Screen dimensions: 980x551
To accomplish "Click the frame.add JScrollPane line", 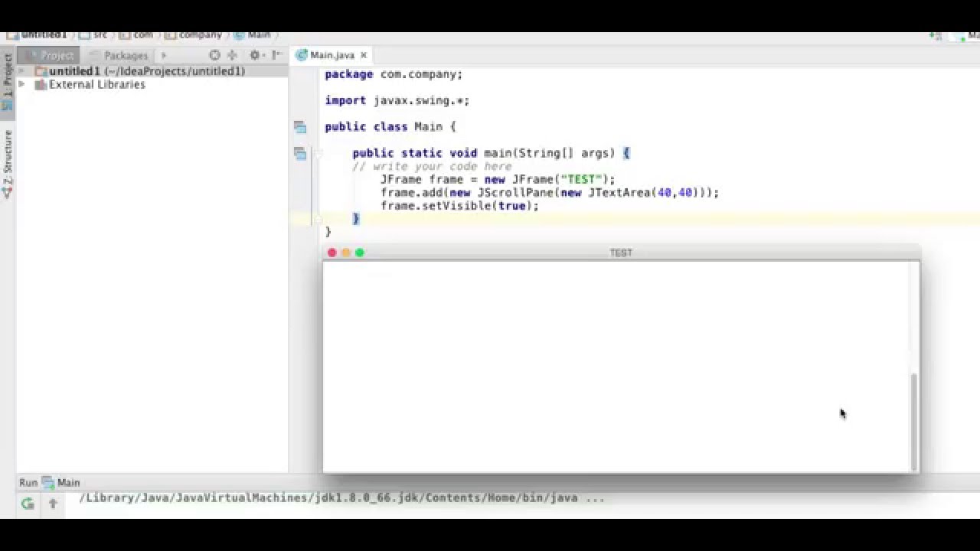I will [550, 193].
